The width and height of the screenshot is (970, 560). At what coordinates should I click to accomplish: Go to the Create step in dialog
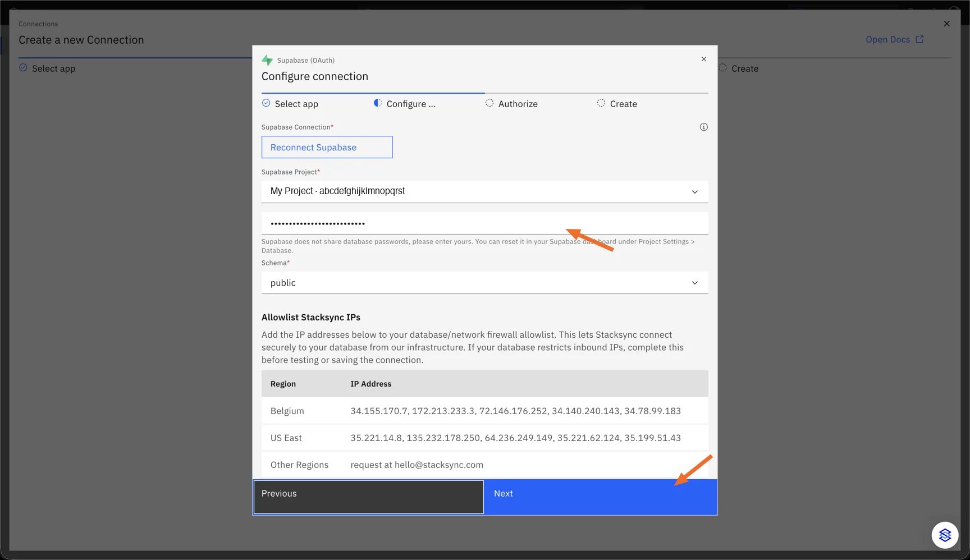(624, 104)
